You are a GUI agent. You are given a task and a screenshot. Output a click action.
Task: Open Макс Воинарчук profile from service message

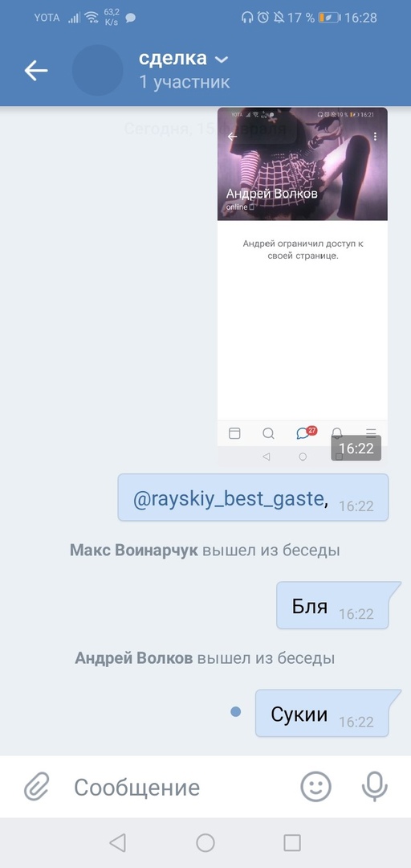click(x=134, y=551)
